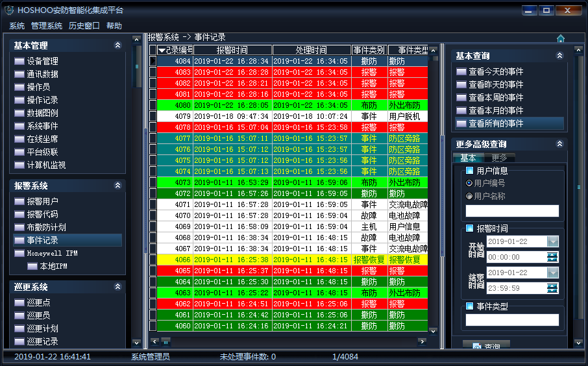Click the 报警用户 icon in the alarm system panel
Image resolution: width=588 pixels, height=366 pixels.
point(19,201)
